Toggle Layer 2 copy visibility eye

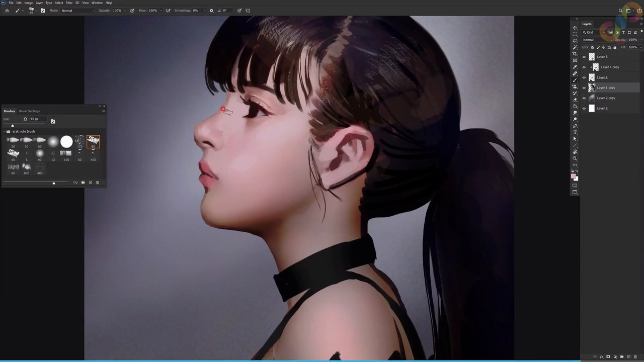584,98
